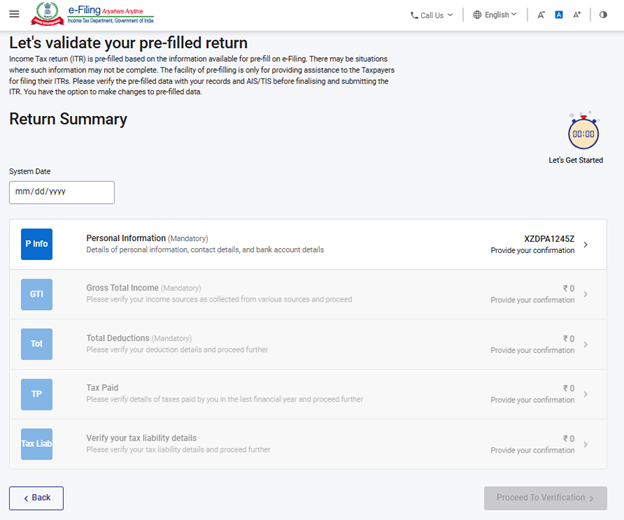Click the ₹ 0 amount in Gross Total Income row
This screenshot has width=624, height=520.
click(x=569, y=288)
